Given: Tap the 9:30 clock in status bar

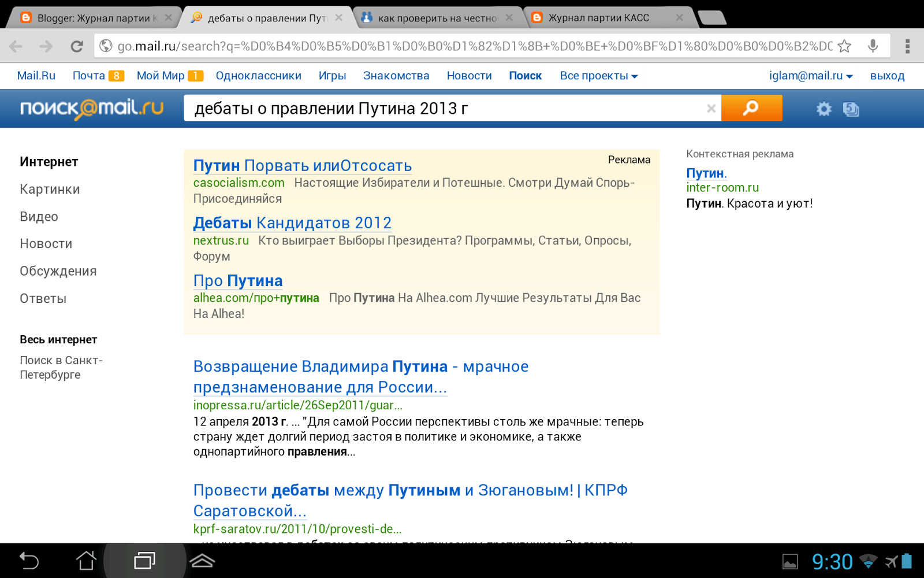Looking at the screenshot, I should pyautogui.click(x=832, y=562).
